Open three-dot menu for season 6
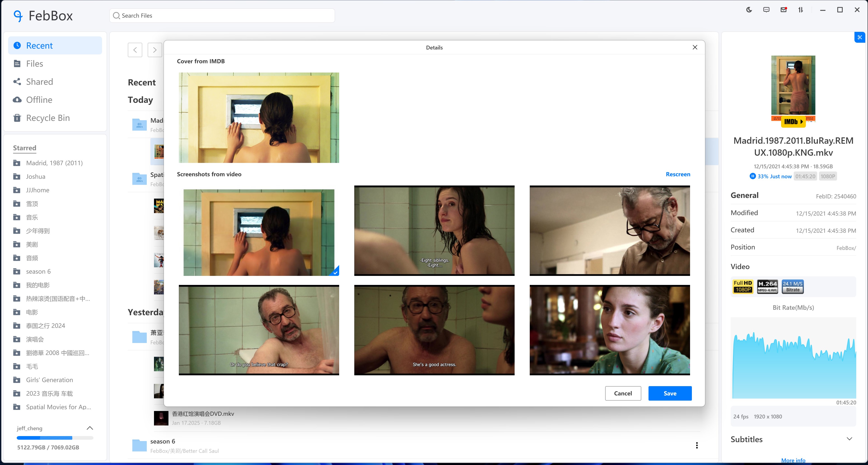 696,445
